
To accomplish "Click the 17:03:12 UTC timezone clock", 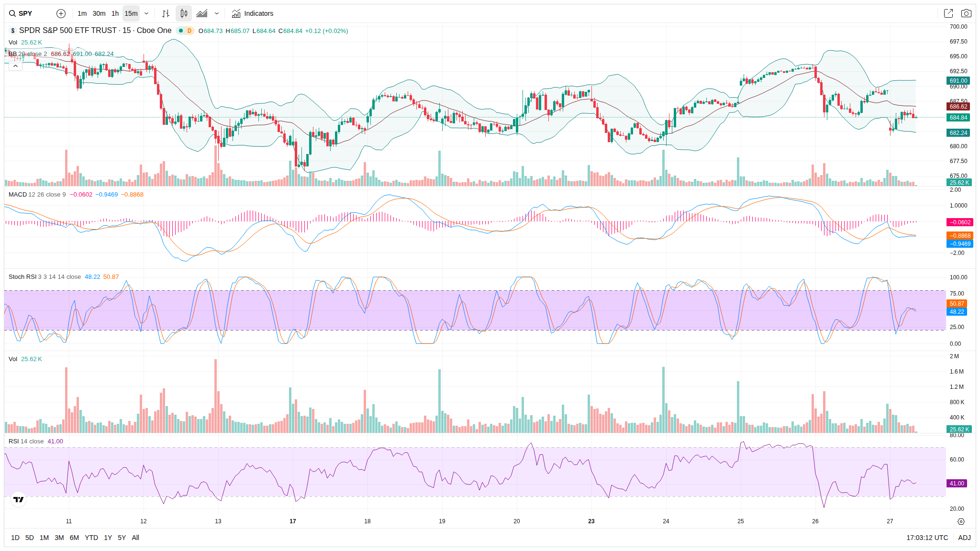I will pyautogui.click(x=927, y=538).
